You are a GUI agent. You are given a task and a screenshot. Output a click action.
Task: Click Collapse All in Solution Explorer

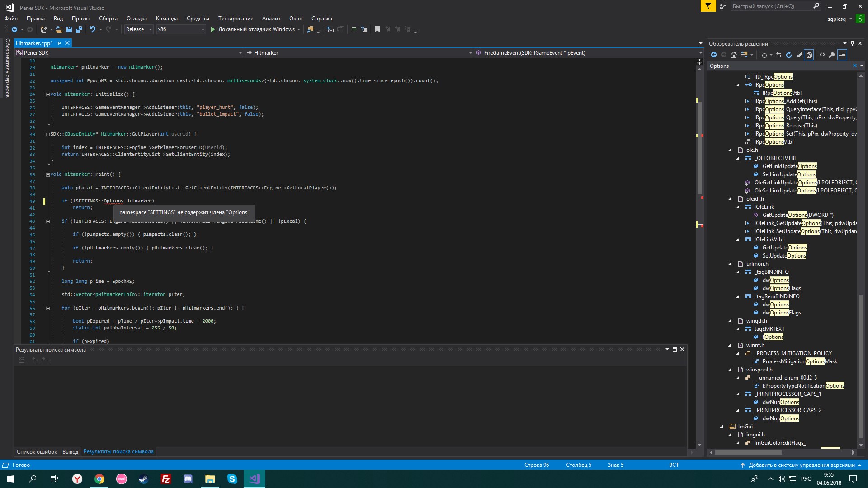[x=799, y=55]
